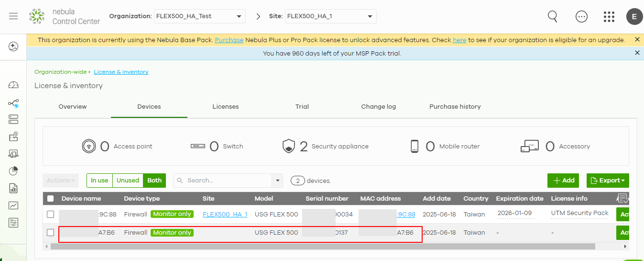This screenshot has width=644, height=261.
Task: Click the Monitor only badge in A7:B6 row
Action: pyautogui.click(x=172, y=233)
